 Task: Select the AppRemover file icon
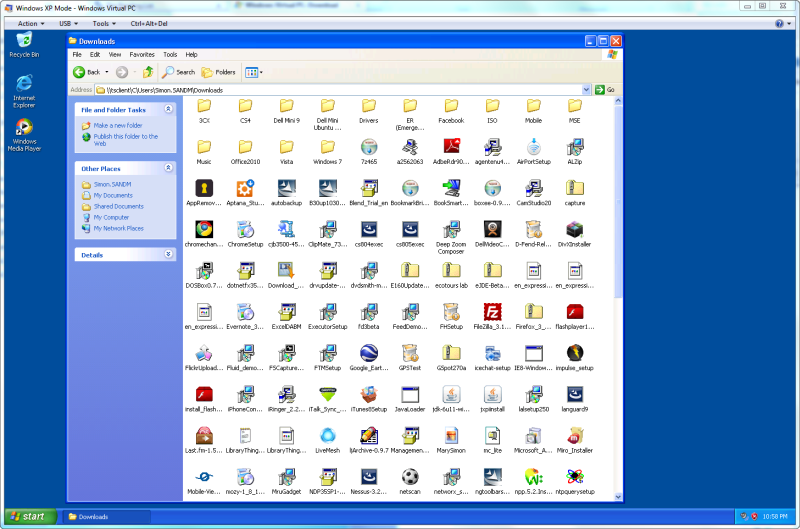pos(204,188)
